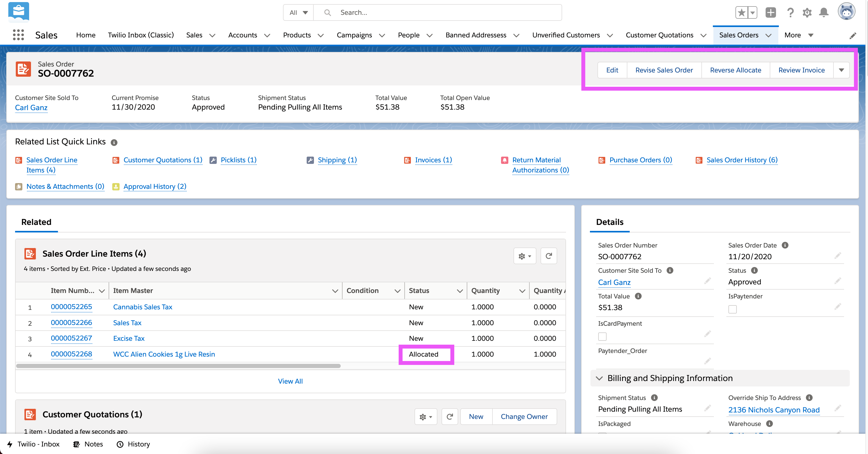Open the Notifications bell icon
Viewport: 868px width, 454px height.
click(x=824, y=13)
